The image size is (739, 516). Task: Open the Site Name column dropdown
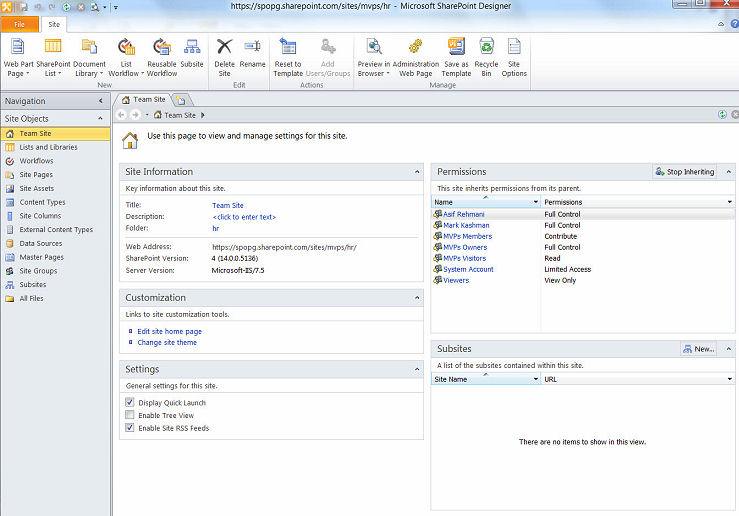coord(535,379)
